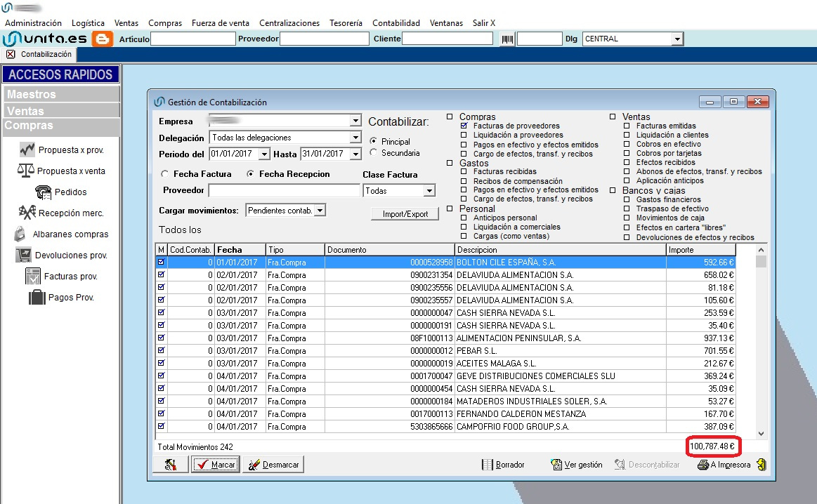Select the Secundaria radio button
The height and width of the screenshot is (504, 817).
coord(374,152)
